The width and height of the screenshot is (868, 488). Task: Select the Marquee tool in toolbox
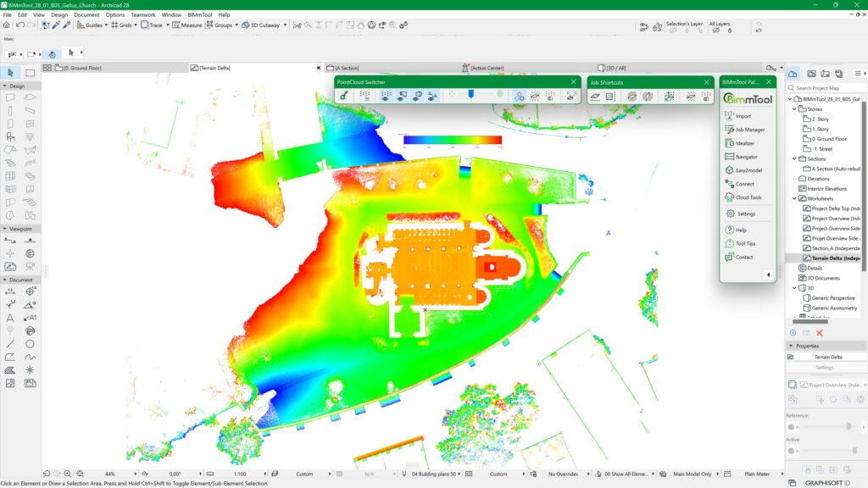pos(31,73)
